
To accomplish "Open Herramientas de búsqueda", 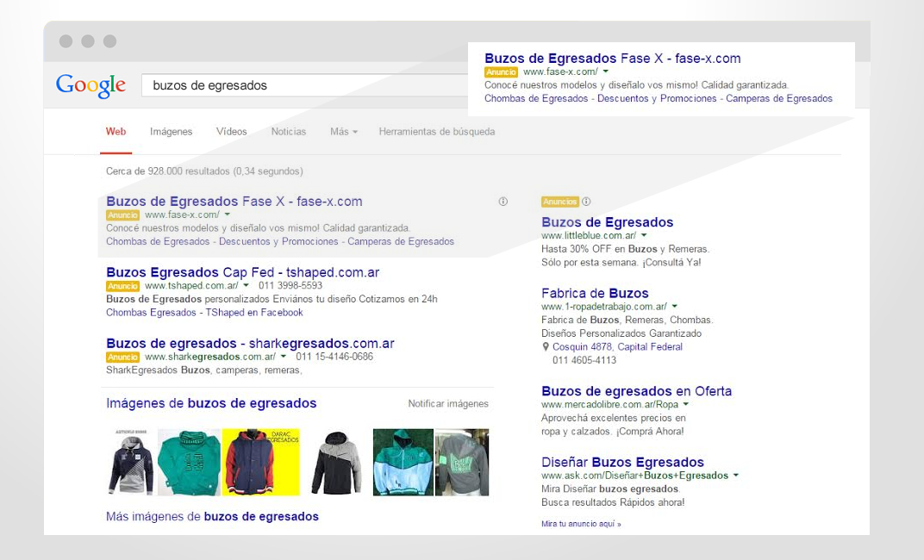I will (x=437, y=132).
